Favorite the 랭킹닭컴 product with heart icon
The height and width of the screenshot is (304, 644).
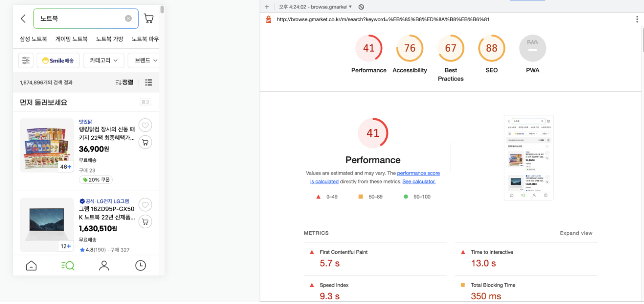click(145, 125)
